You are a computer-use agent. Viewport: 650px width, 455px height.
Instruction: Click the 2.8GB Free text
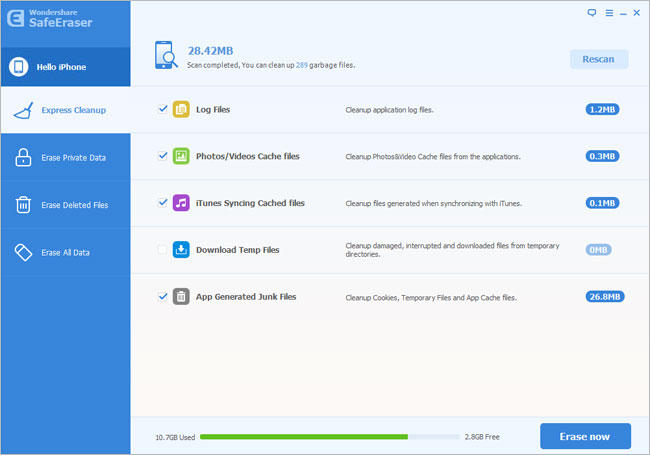click(x=482, y=437)
